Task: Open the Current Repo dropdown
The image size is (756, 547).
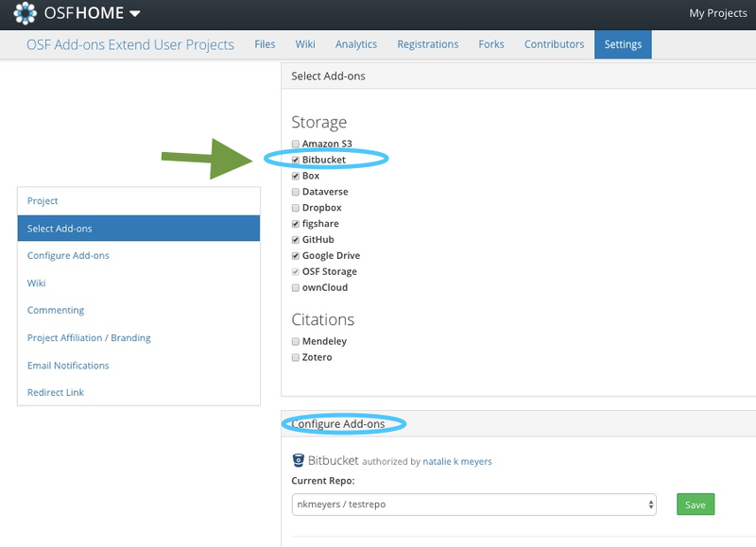Action: click(474, 504)
